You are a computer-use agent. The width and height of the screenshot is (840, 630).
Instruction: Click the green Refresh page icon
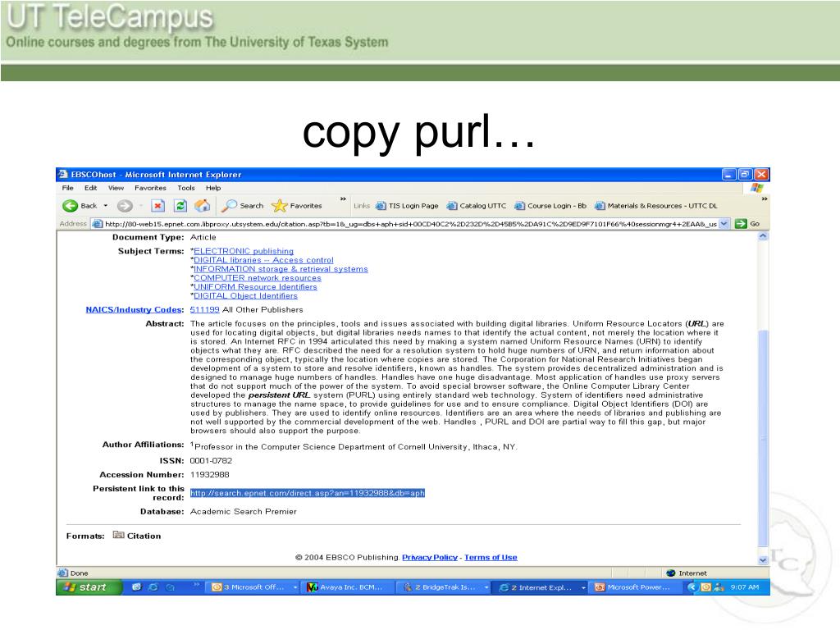[x=180, y=206]
